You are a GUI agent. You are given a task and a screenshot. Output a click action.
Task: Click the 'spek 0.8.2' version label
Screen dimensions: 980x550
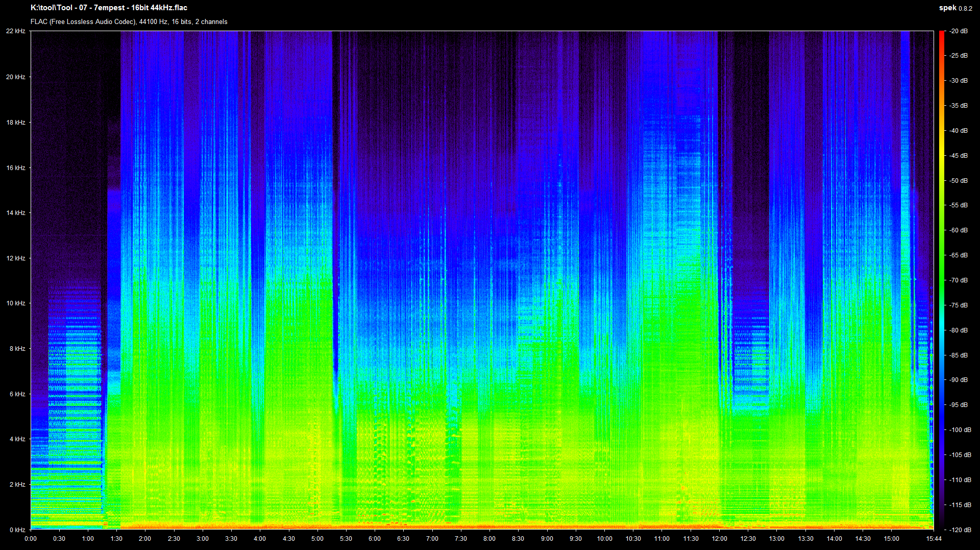(955, 8)
